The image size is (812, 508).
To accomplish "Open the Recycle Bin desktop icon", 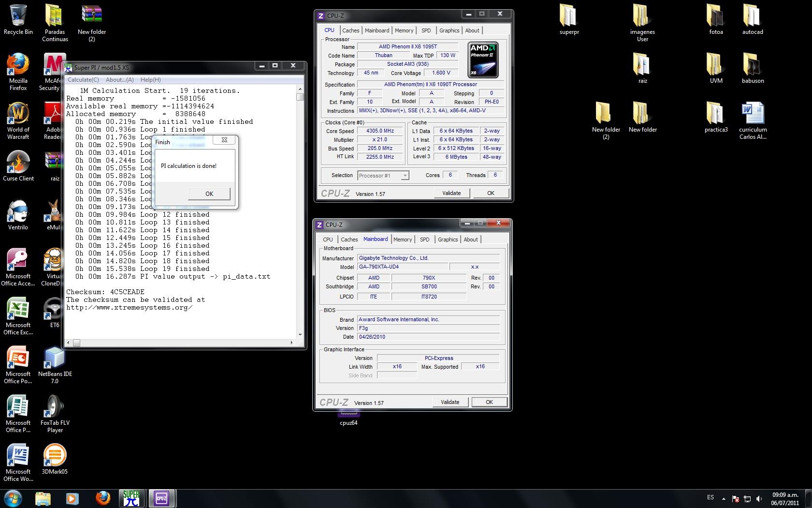I will click(18, 19).
